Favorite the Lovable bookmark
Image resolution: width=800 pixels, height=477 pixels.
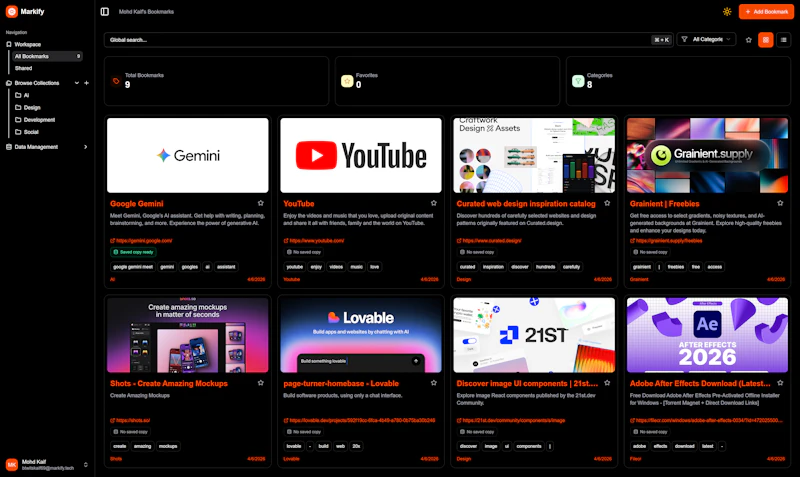434,383
